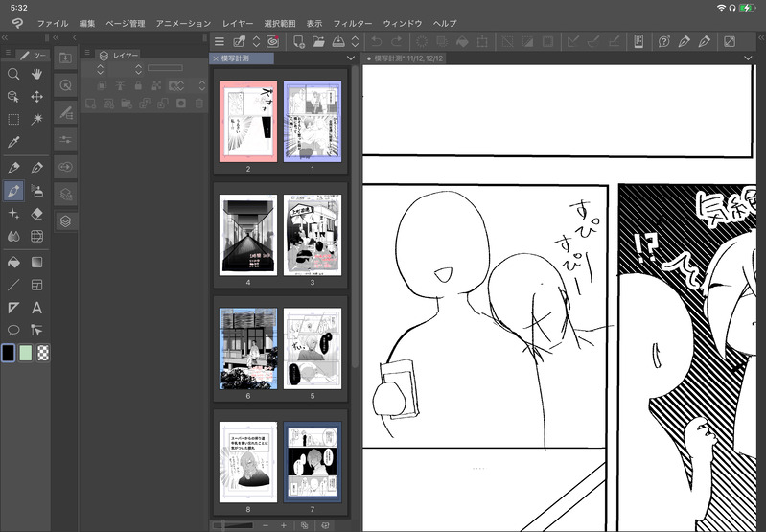Choose the Eyedropper tool
The image size is (766, 532).
[x=13, y=142]
